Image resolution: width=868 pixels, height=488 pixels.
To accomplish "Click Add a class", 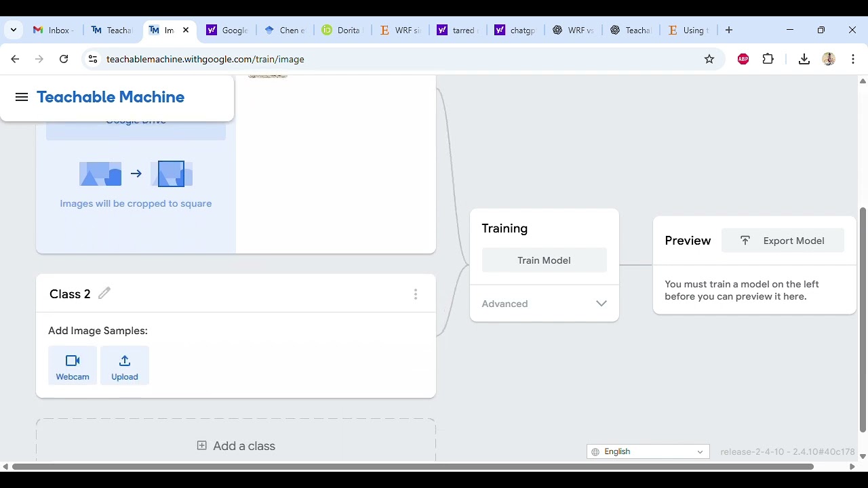I will 236,445.
